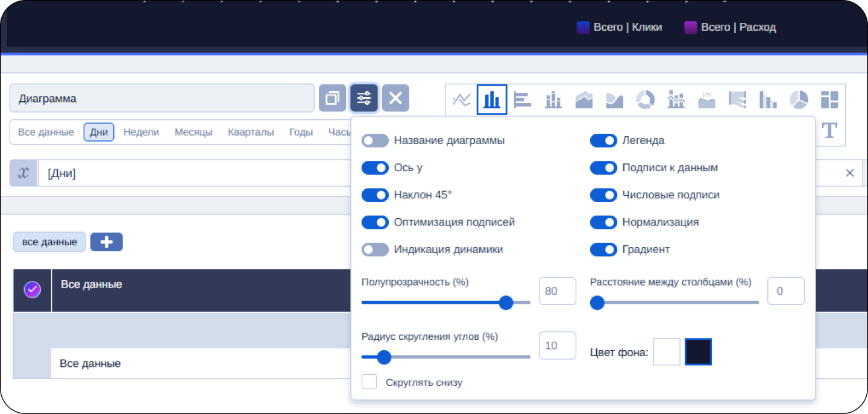The height and width of the screenshot is (414, 868).
Task: Select the treemap chart type icon
Action: click(x=829, y=99)
